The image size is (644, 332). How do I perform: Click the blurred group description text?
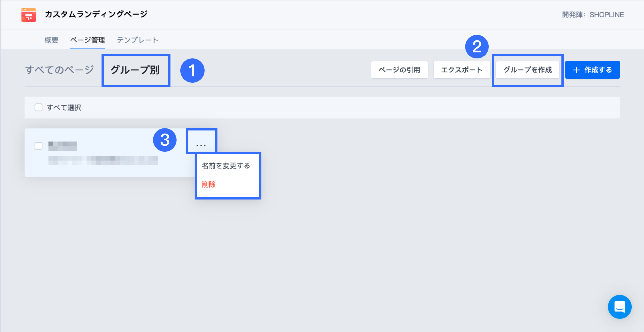tap(103, 161)
